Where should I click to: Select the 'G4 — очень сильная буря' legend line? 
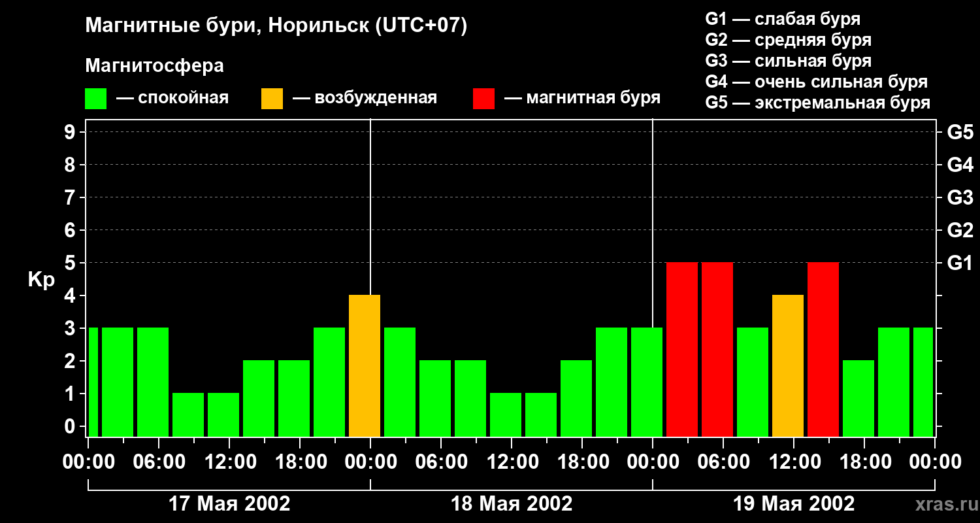tap(816, 82)
